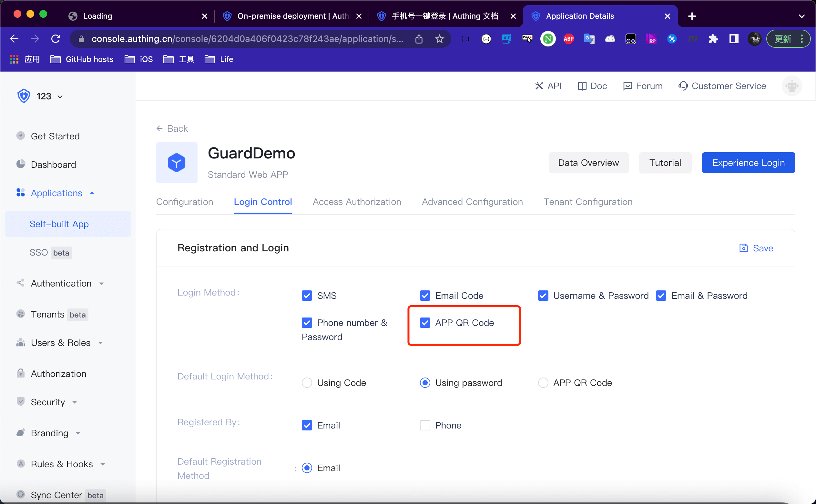
Task: Uncheck the APP QR Code checkbox
Action: 425,323
